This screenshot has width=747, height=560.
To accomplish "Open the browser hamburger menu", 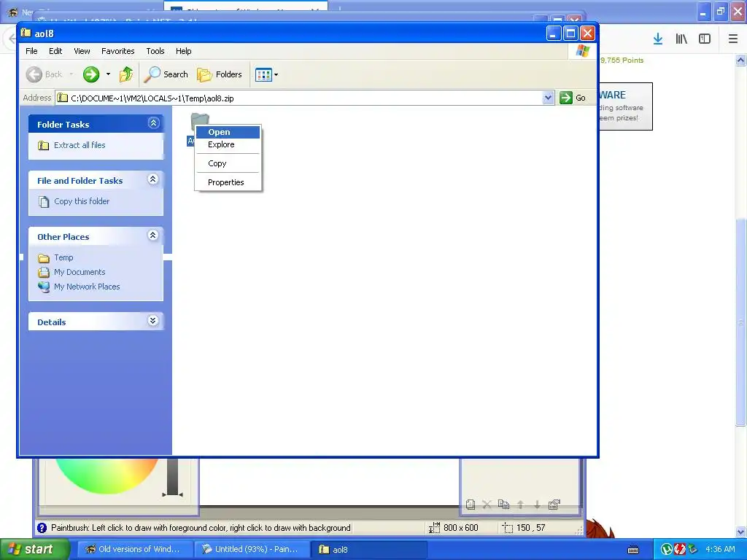I will (x=733, y=39).
